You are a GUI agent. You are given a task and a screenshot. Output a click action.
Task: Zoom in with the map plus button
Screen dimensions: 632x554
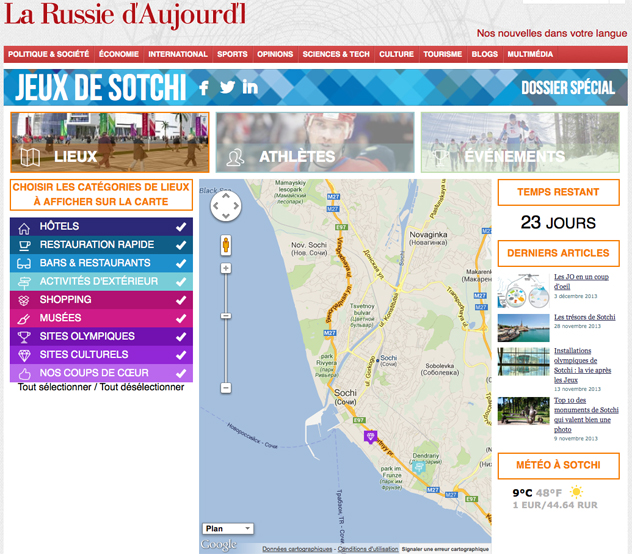[226, 268]
